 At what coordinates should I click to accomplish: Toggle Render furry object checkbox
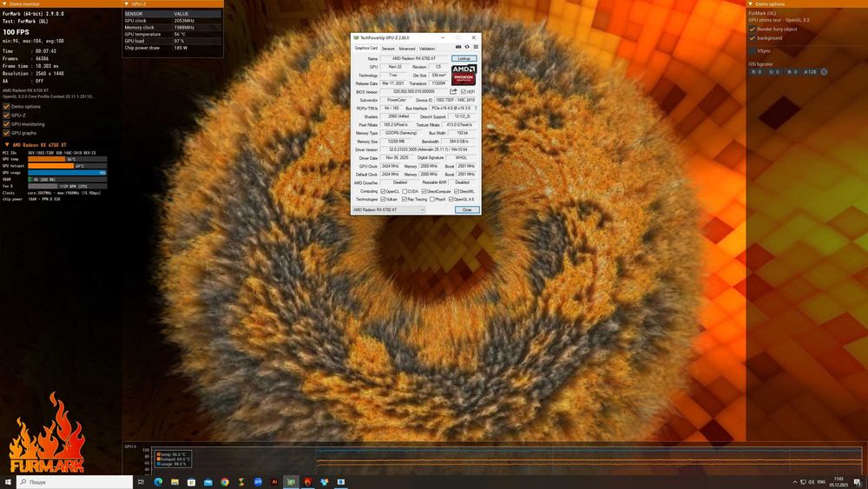click(x=753, y=29)
